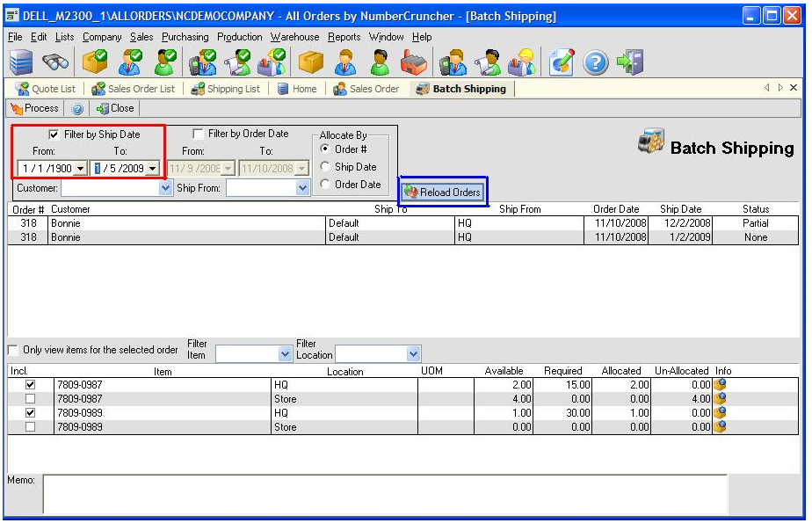The width and height of the screenshot is (812, 523).
Task: Click the scroll person with checkmark icon
Action: (x=236, y=62)
